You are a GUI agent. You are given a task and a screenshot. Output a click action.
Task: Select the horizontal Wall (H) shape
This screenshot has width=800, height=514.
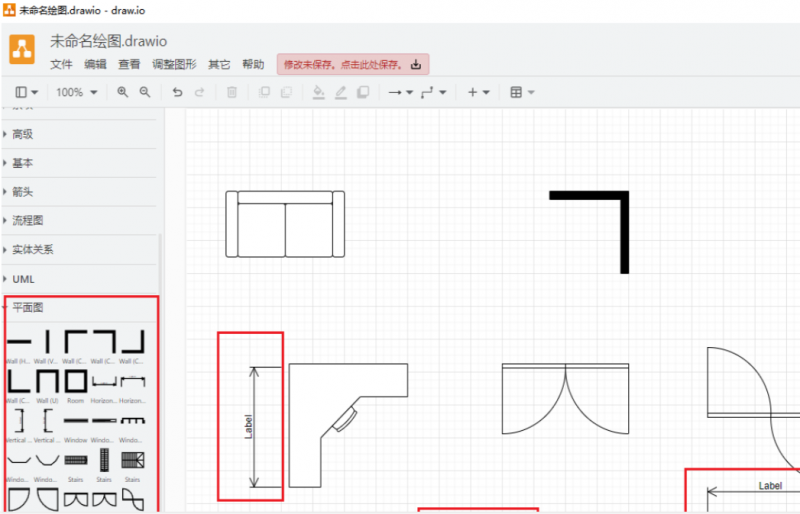pos(19,341)
